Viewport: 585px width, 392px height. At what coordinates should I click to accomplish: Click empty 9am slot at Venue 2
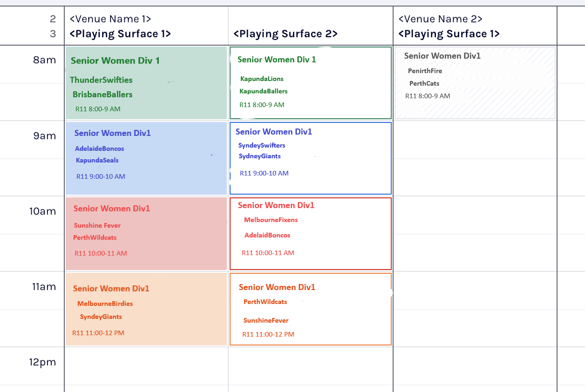pyautogui.click(x=475, y=158)
